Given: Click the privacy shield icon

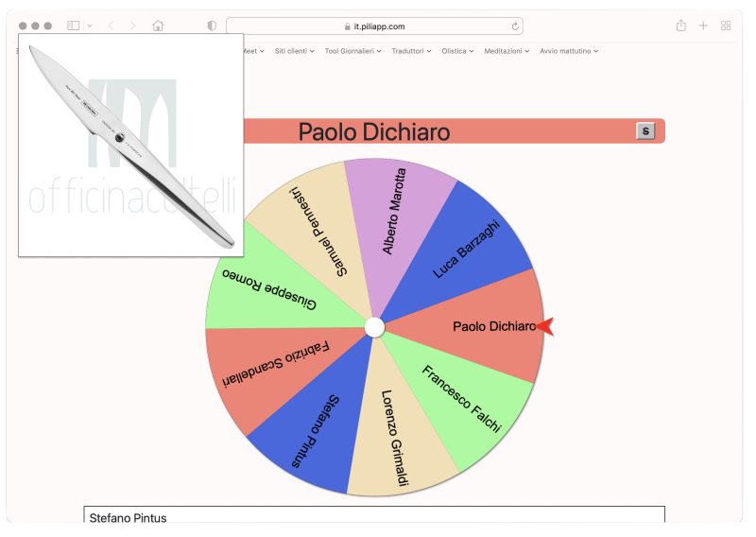Looking at the screenshot, I should tap(212, 26).
